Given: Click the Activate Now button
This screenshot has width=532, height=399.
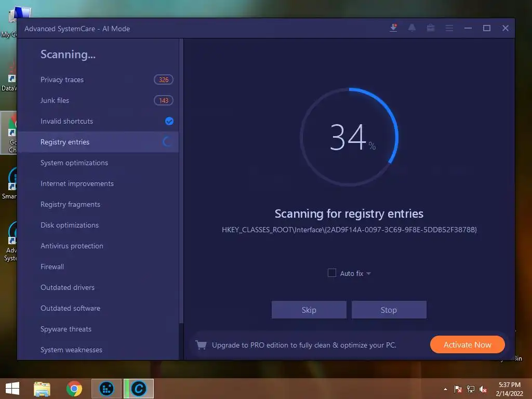Looking at the screenshot, I should pos(467,345).
